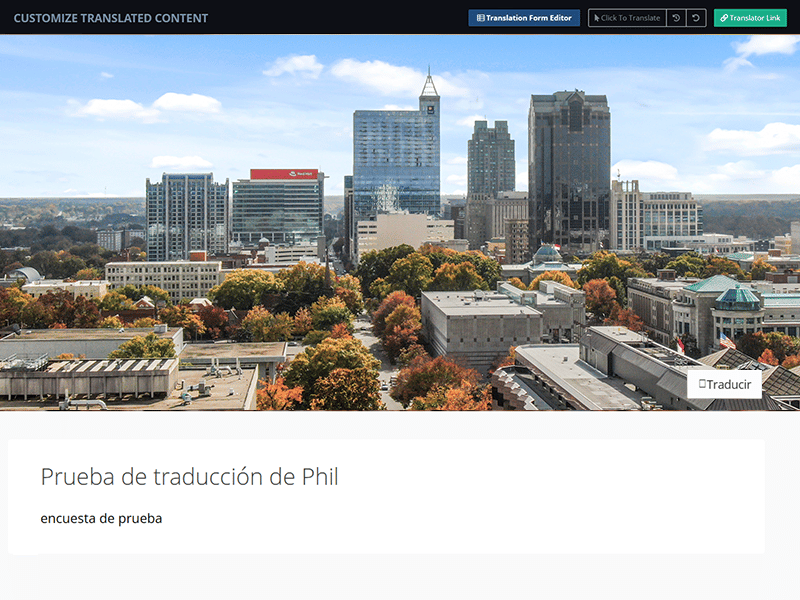
Task: Toggle Click To Translate mode
Action: (x=628, y=18)
